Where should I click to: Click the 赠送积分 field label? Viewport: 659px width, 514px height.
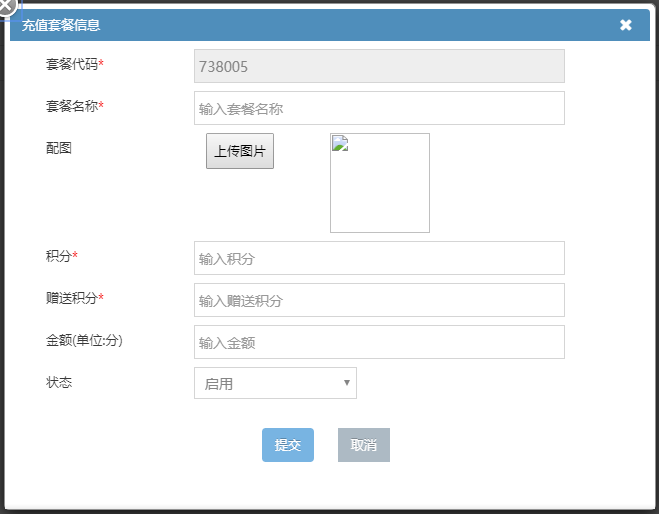[74, 298]
